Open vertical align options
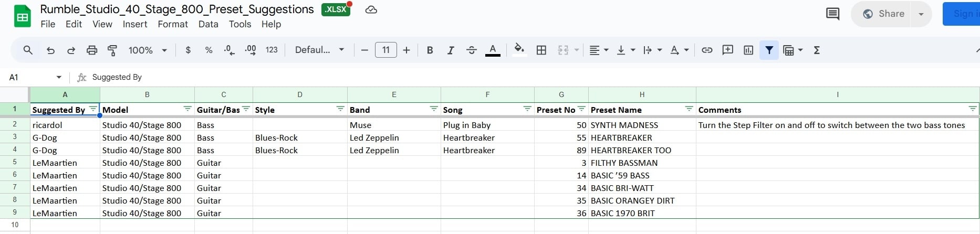 [625, 50]
